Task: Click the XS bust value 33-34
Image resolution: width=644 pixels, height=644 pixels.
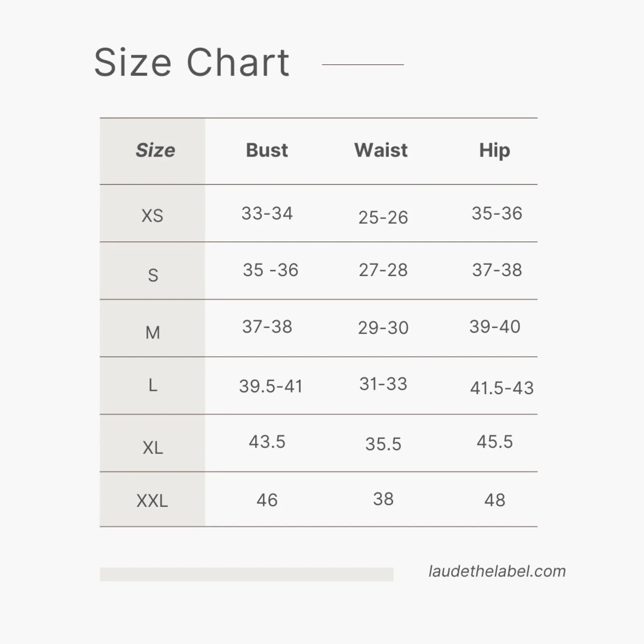Action: click(267, 213)
